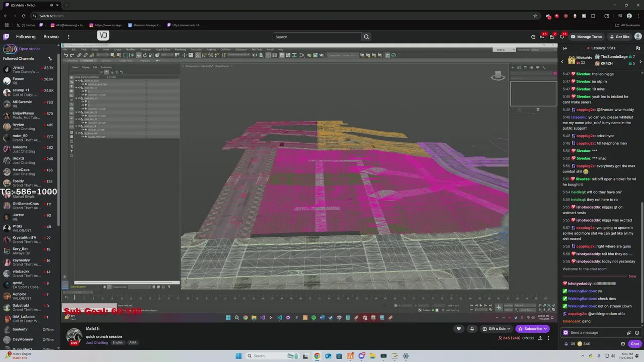Screen dimensions: 644x362
Task: Choose the Select Object tool
Action: coord(112,55)
